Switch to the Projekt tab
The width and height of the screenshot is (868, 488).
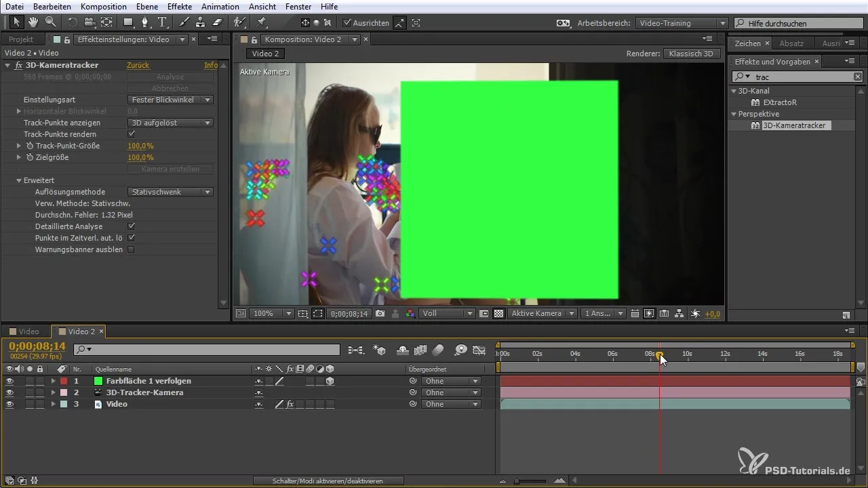pos(21,39)
